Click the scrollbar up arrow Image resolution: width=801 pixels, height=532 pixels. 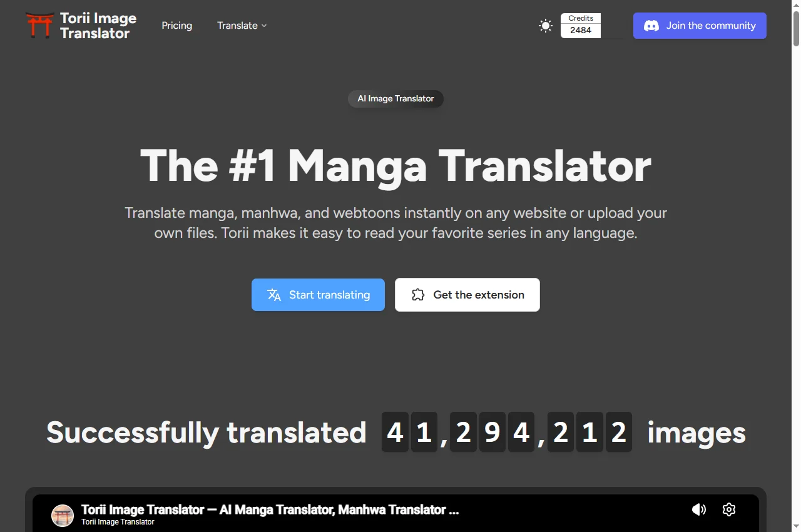[x=796, y=5]
